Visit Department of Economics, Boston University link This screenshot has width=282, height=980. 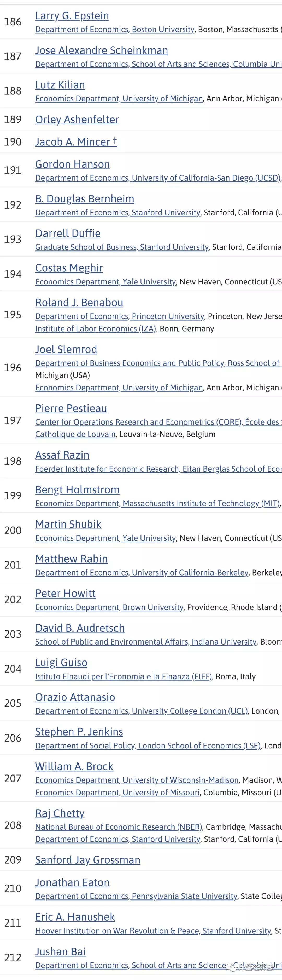coord(115,30)
